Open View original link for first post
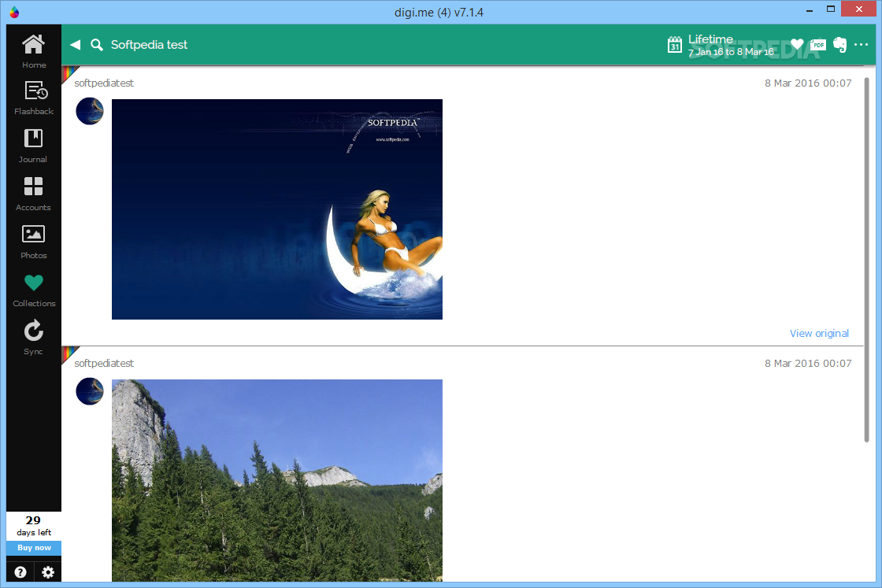Screen dimensions: 882x588 819,333
